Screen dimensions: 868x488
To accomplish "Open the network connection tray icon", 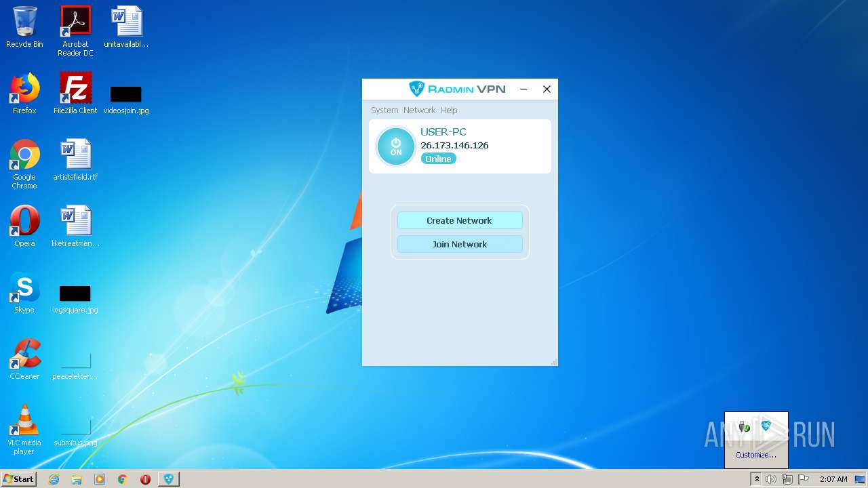I will (787, 479).
